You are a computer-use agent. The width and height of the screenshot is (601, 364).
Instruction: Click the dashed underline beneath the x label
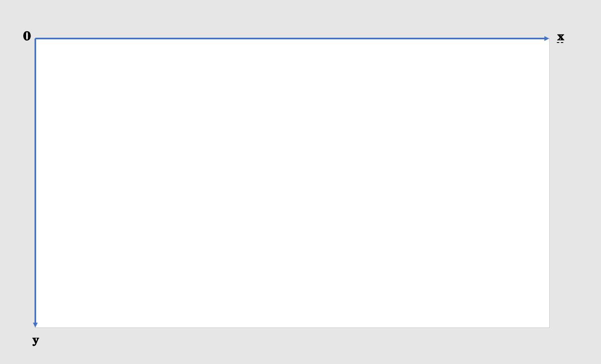pos(560,42)
